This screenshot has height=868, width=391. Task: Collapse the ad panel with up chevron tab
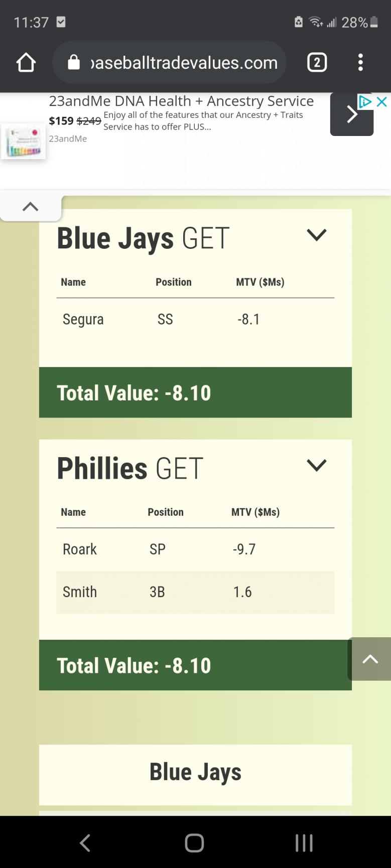[x=31, y=206]
